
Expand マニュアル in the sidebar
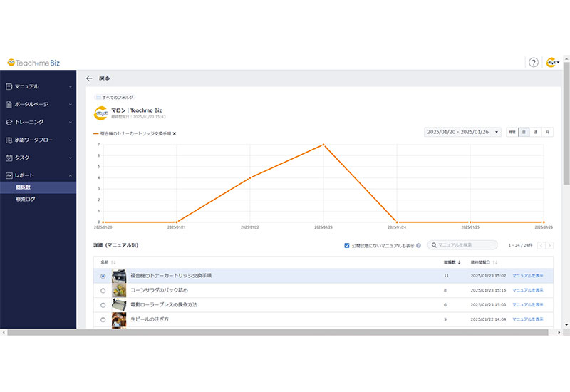point(38,86)
